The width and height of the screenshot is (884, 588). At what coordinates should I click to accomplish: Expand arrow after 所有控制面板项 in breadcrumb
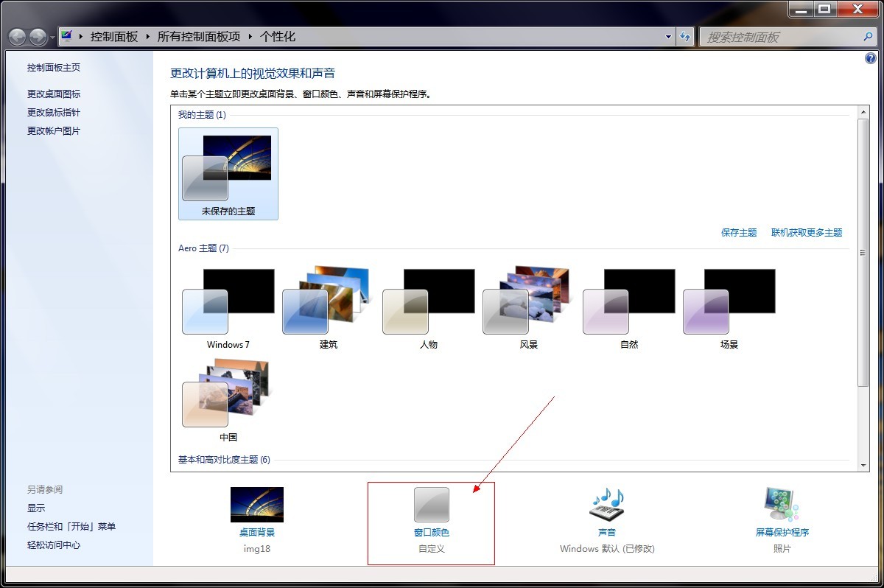[x=250, y=36]
